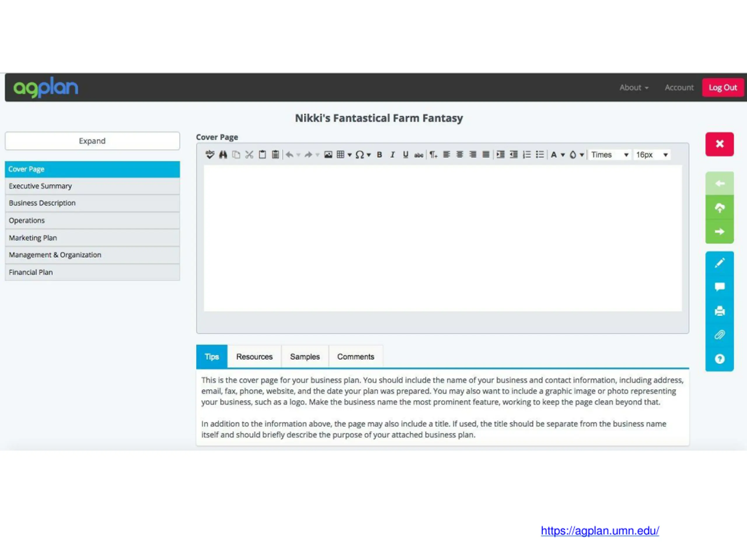This screenshot has width=747, height=560.
Task: Click the agplan logo
Action: pyautogui.click(x=46, y=87)
